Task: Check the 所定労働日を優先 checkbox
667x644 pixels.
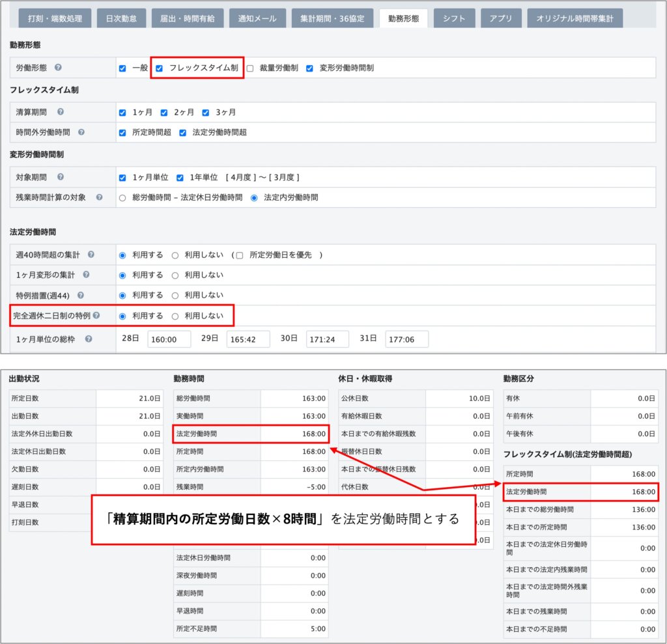Action: (240, 255)
